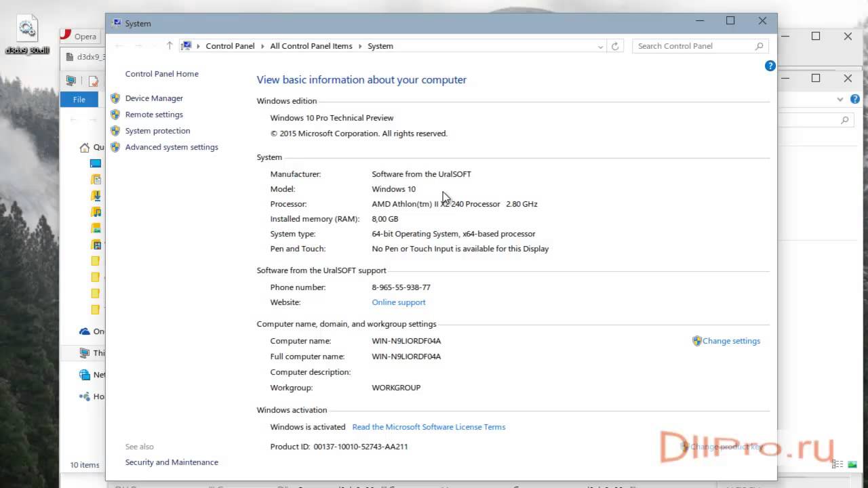Click the computer icon in address bar
The width and height of the screenshot is (868, 488).
[x=186, y=46]
